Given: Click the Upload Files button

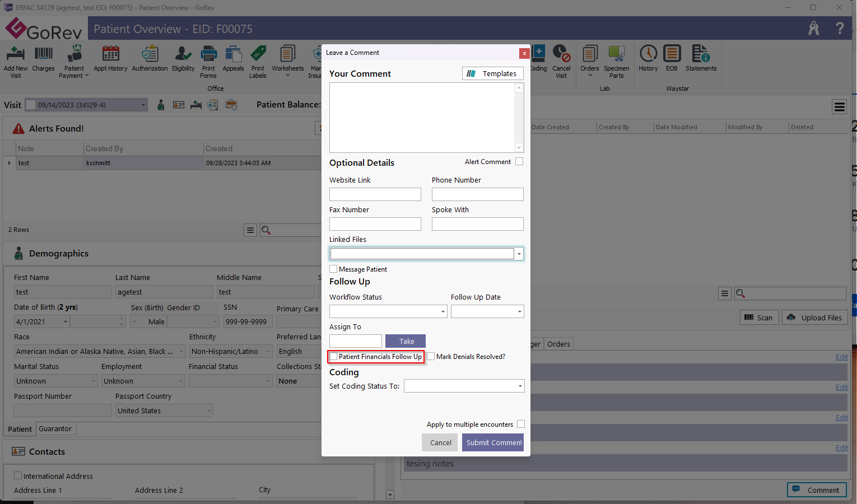Looking at the screenshot, I should coord(814,318).
